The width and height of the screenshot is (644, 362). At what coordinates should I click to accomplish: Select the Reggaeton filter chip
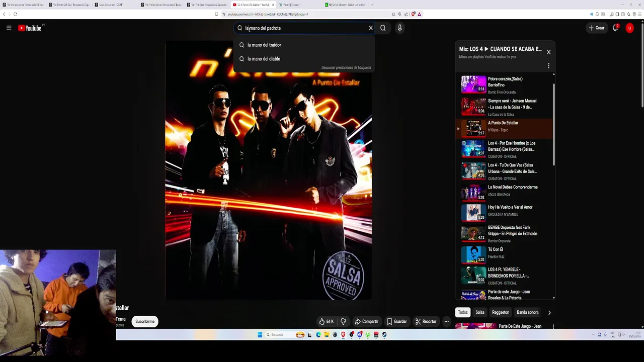pyautogui.click(x=501, y=312)
